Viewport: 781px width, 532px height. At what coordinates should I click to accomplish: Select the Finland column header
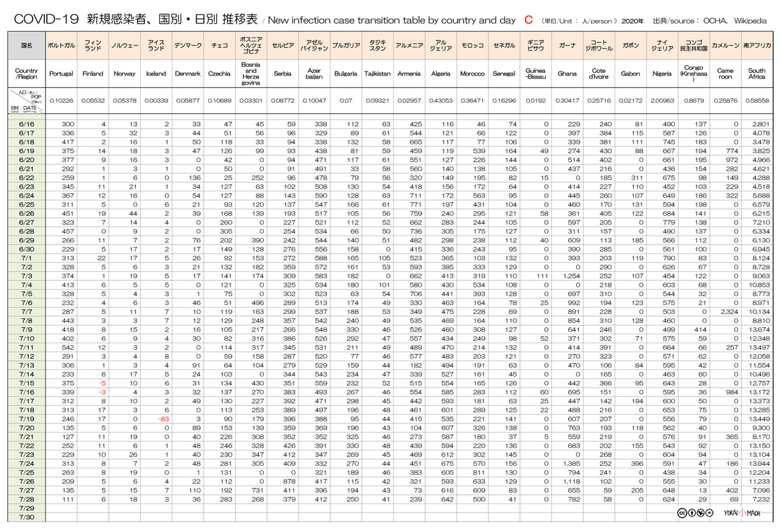[93, 73]
